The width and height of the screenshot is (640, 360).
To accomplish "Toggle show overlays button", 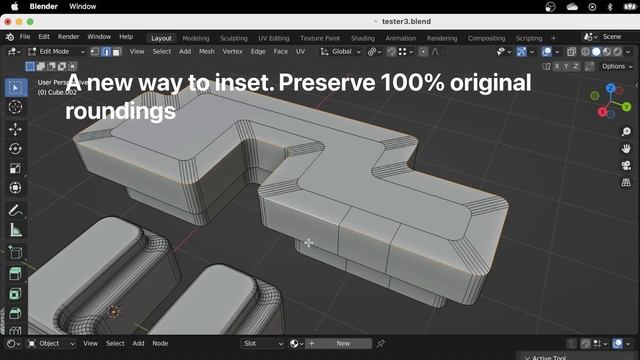I will [547, 52].
